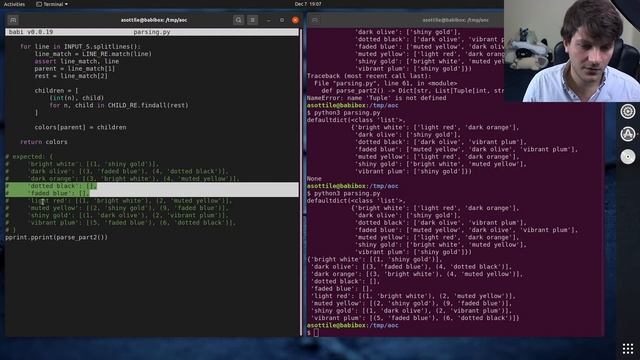
Task: Click the '# expected: {' comment line
Action: (x=29, y=157)
